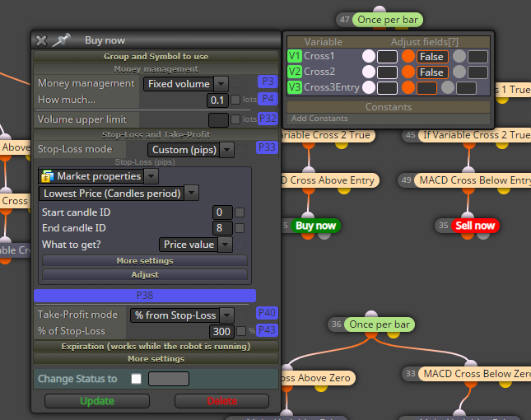Click the orange circle in Cross2 row
The image size is (531, 420).
click(408, 72)
